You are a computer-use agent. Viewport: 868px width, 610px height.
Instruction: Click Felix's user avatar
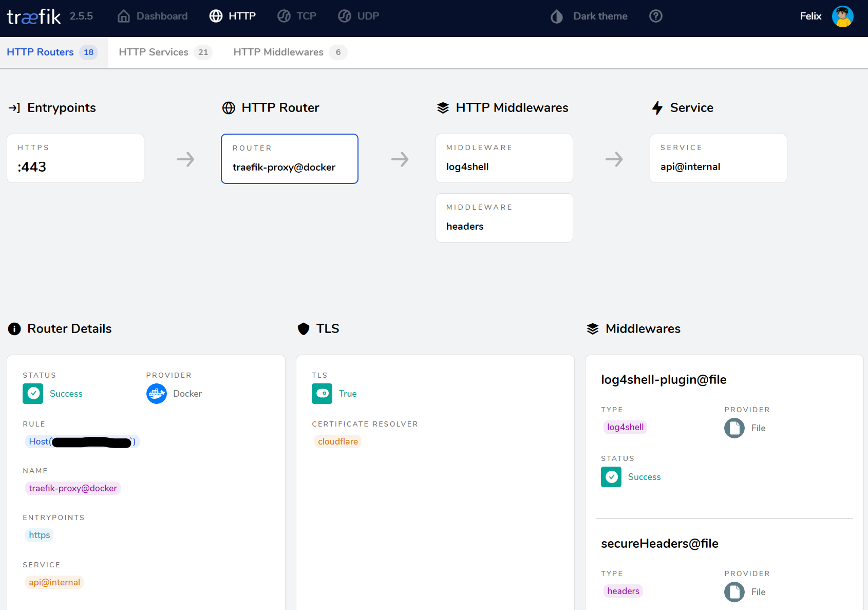pyautogui.click(x=843, y=16)
